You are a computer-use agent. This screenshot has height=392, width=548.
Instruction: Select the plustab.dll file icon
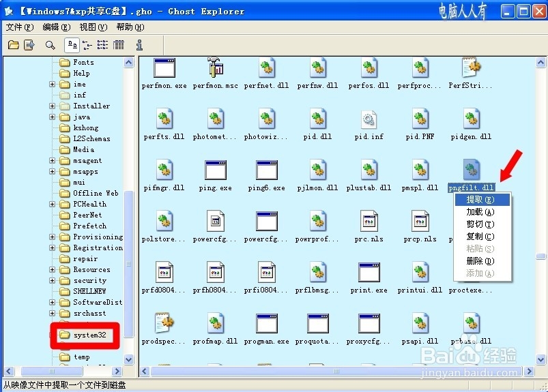[369, 170]
